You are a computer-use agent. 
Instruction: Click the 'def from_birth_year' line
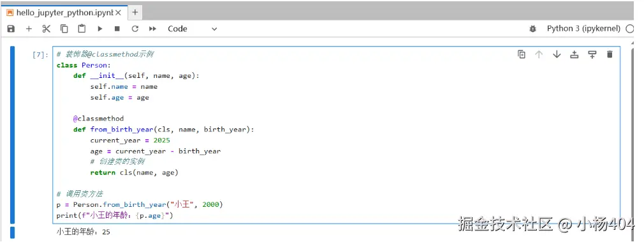click(x=164, y=129)
